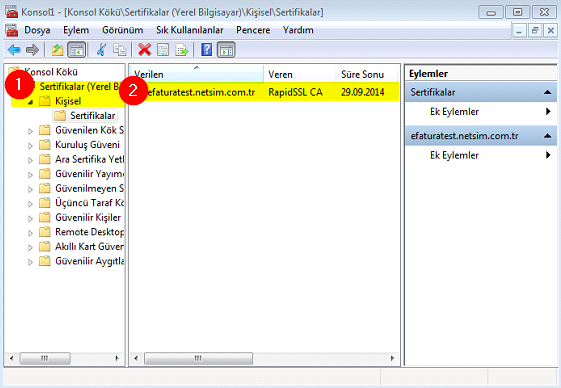This screenshot has width=561, height=388.
Task: Expand Ara Sertifika Yetkilileri node arrow
Action: tap(30, 160)
